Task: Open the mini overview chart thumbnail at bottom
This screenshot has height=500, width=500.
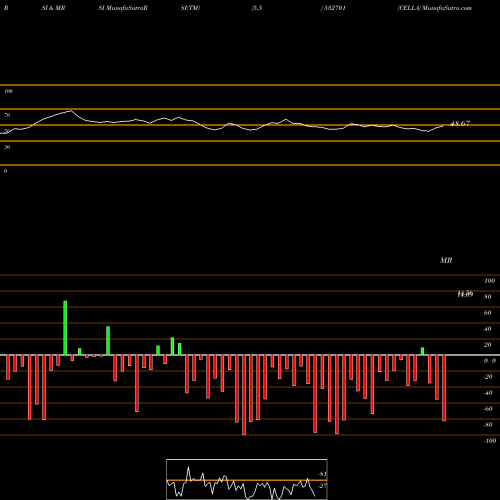Action: [x=247, y=479]
